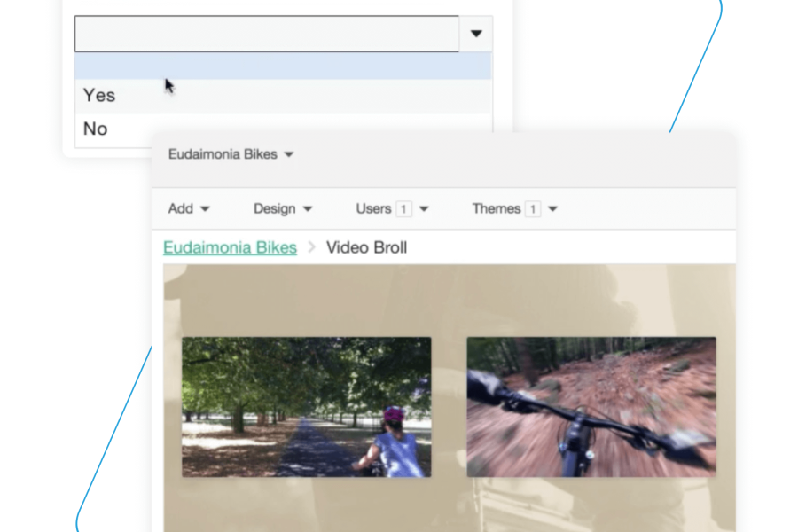
Task: Choose the Yes option from the list
Action: point(99,96)
